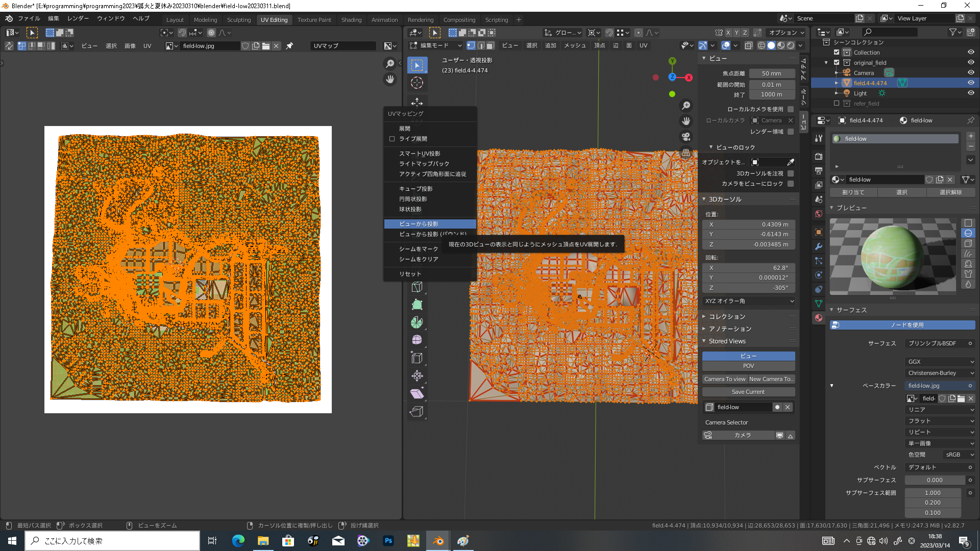Expand the Collection (コレクション) panel
980x551 pixels.
click(727, 317)
